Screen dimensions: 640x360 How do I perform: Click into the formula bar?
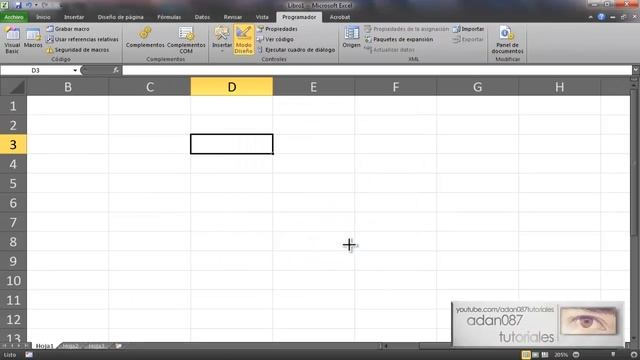click(x=377, y=70)
